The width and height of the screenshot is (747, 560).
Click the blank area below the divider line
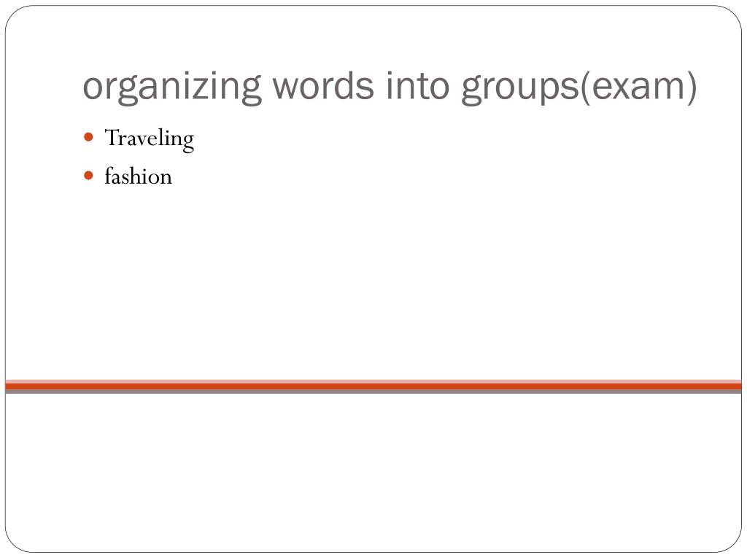point(373,472)
